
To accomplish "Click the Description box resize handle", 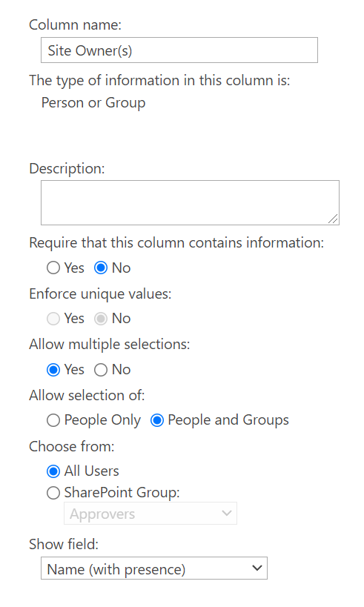I will 333,219.
